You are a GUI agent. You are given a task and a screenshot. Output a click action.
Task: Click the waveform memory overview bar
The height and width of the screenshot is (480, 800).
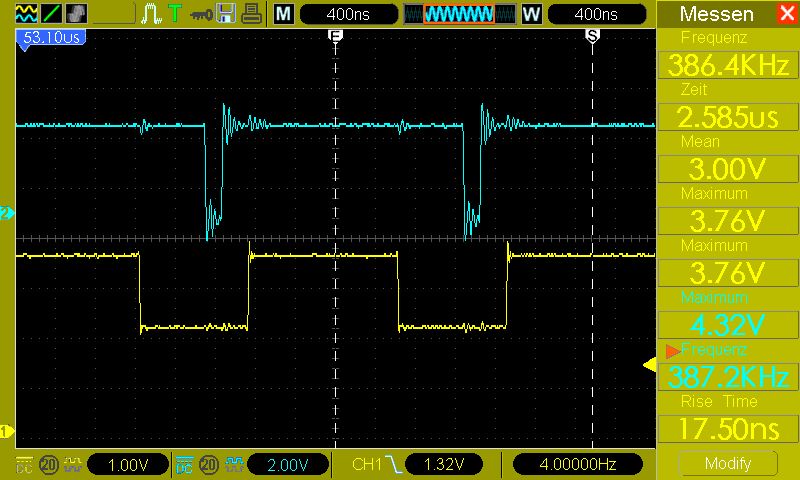point(459,14)
